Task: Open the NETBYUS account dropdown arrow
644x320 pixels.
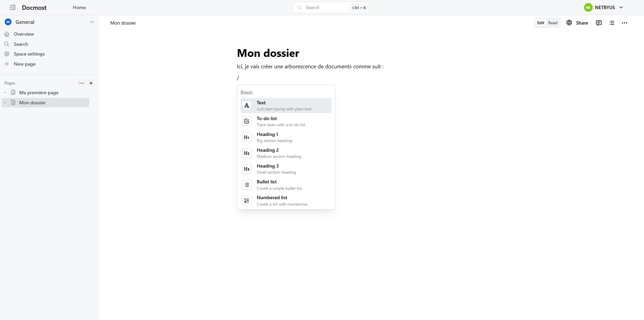Action: [x=621, y=7]
